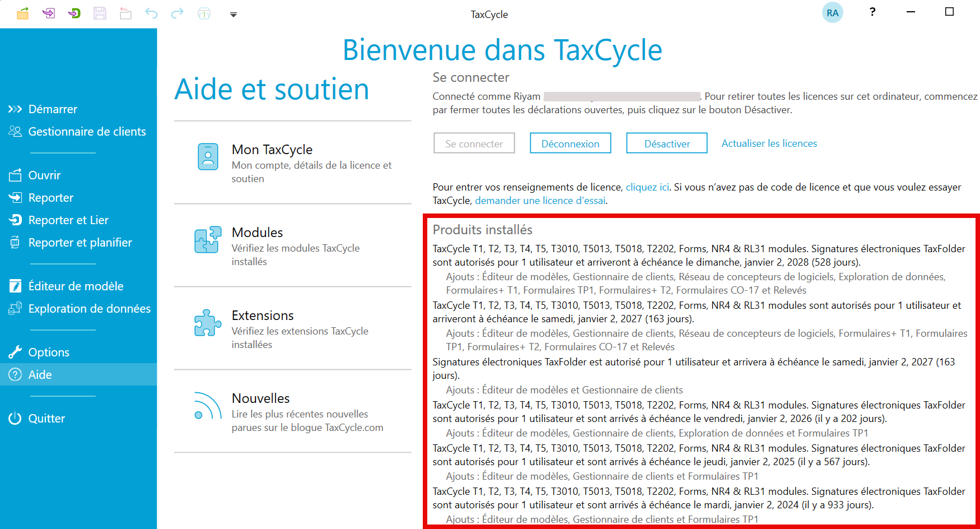Click the power icon beside Quitter
Viewport: 980px width, 529px height.
click(15, 418)
